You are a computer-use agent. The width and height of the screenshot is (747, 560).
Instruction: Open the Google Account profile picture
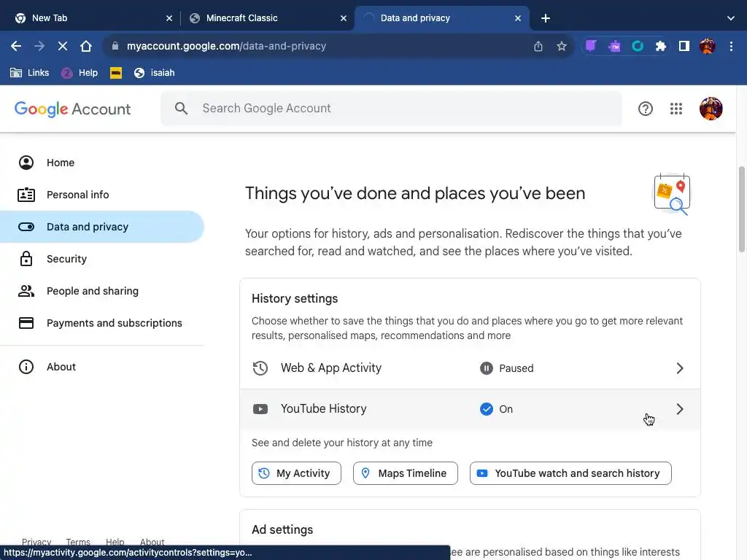[711, 109]
